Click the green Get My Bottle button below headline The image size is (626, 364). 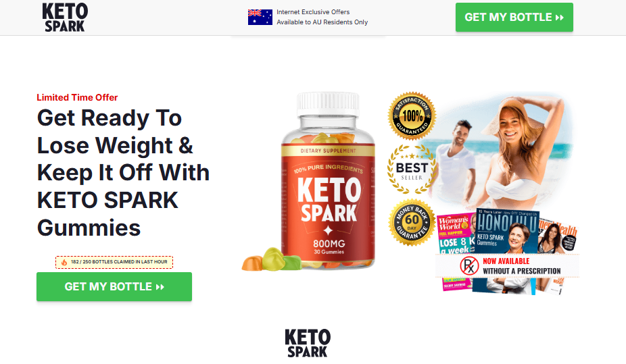[114, 286]
